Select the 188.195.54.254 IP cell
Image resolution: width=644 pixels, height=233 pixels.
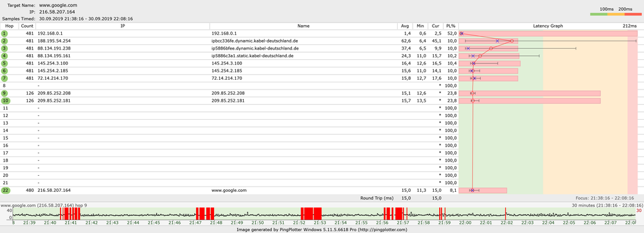point(54,41)
